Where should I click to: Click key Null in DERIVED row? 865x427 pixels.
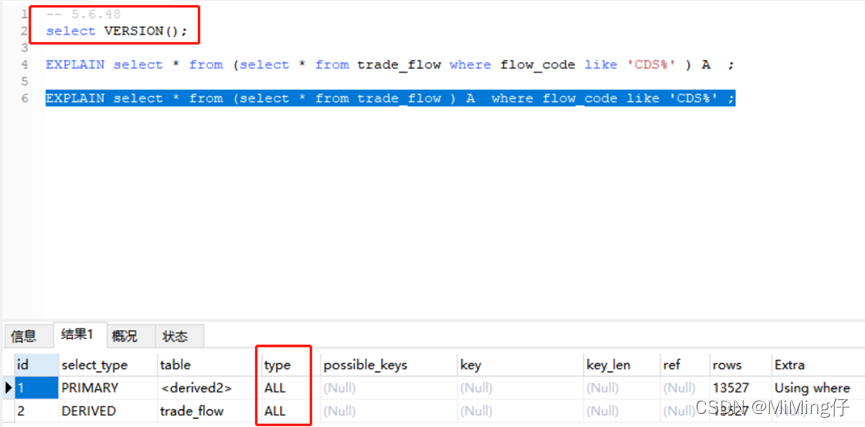click(x=520, y=411)
